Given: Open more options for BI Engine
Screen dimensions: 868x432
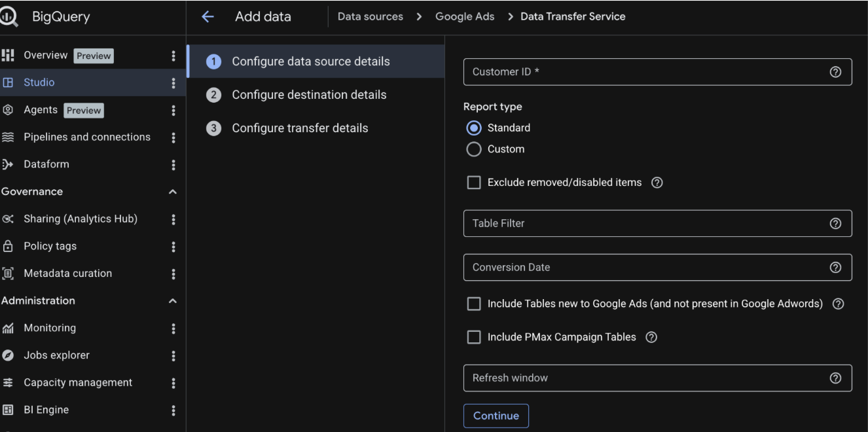Looking at the screenshot, I should click(173, 410).
